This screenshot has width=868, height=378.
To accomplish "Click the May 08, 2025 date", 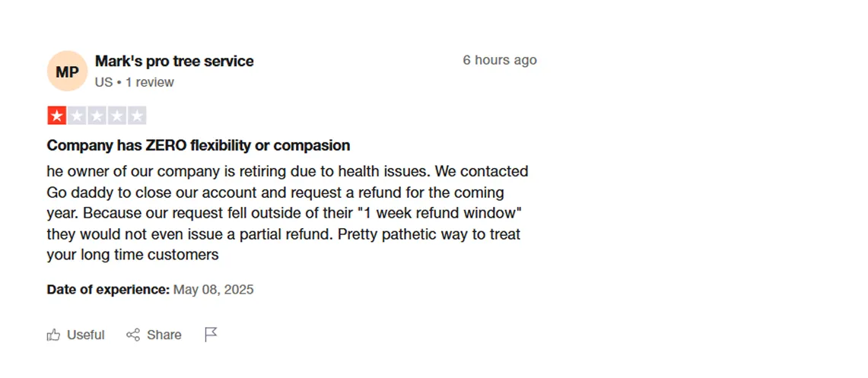I will point(214,290).
